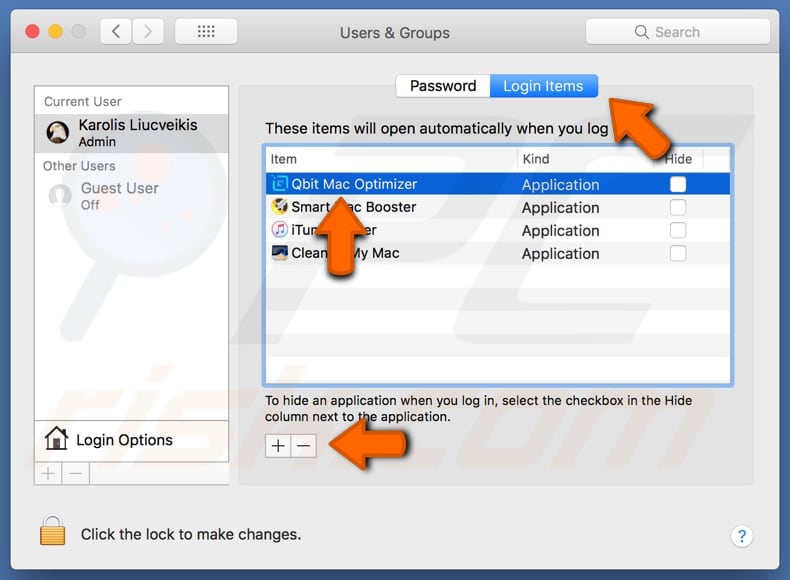
Task: Remove user with minus button under sidebar
Action: 76,474
